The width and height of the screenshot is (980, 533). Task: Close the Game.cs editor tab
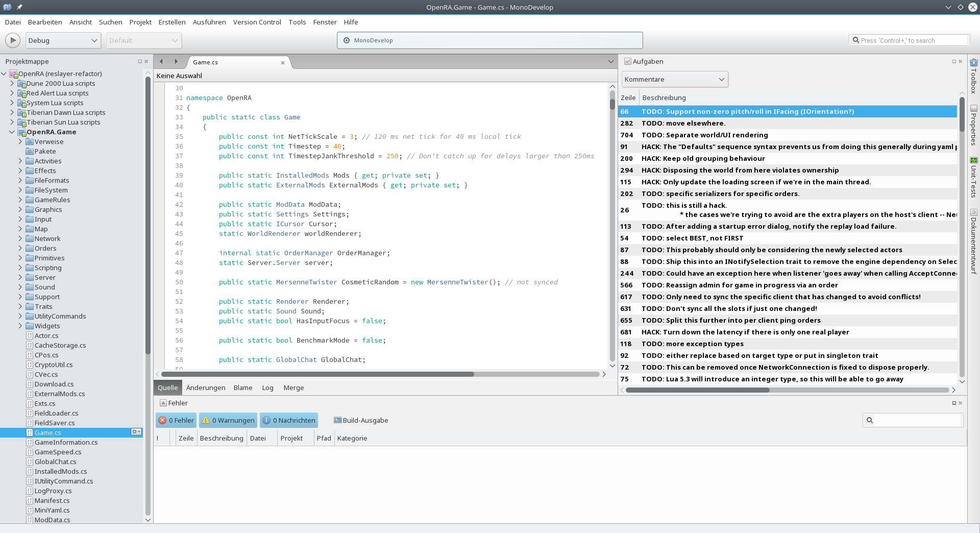pos(283,63)
